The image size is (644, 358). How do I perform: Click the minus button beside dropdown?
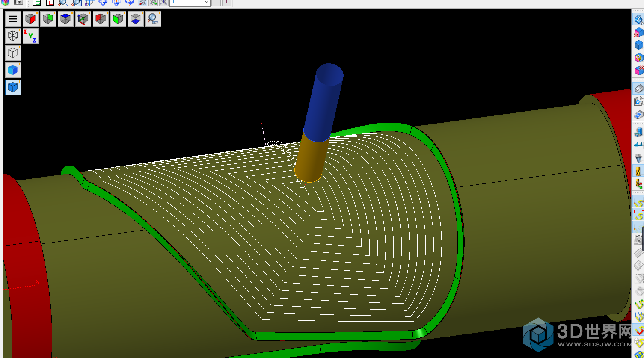[x=216, y=3]
